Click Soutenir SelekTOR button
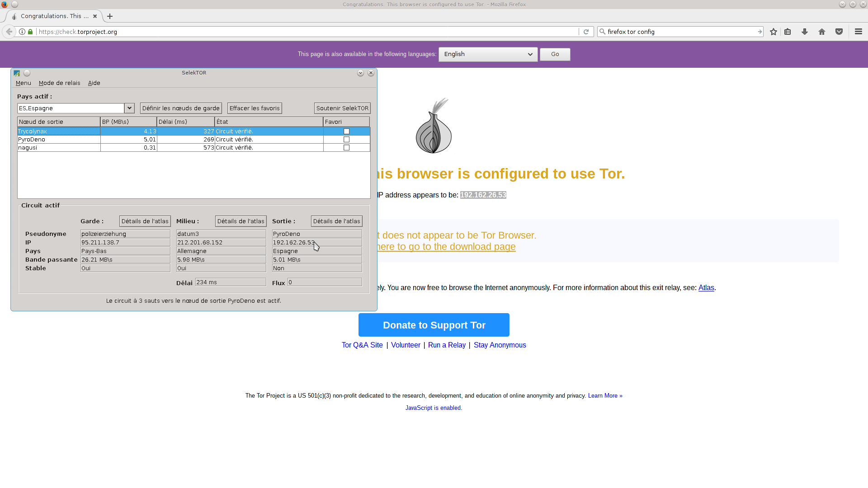 pyautogui.click(x=342, y=108)
